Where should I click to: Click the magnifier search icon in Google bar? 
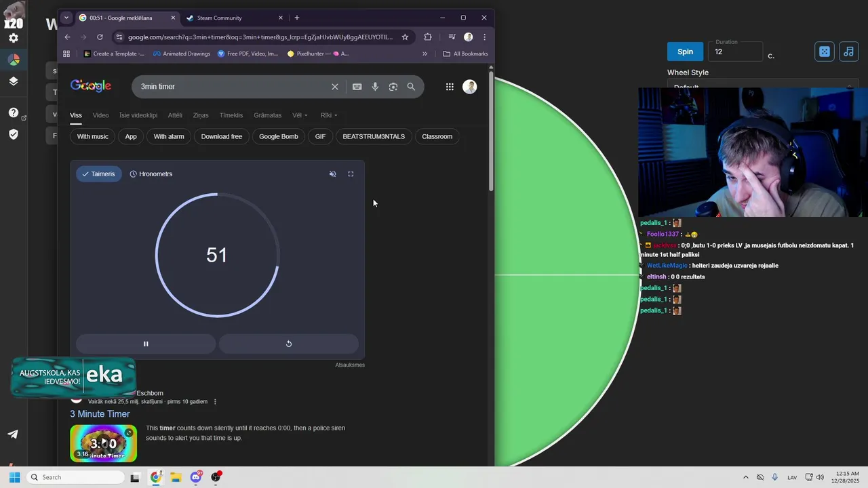pos(411,87)
